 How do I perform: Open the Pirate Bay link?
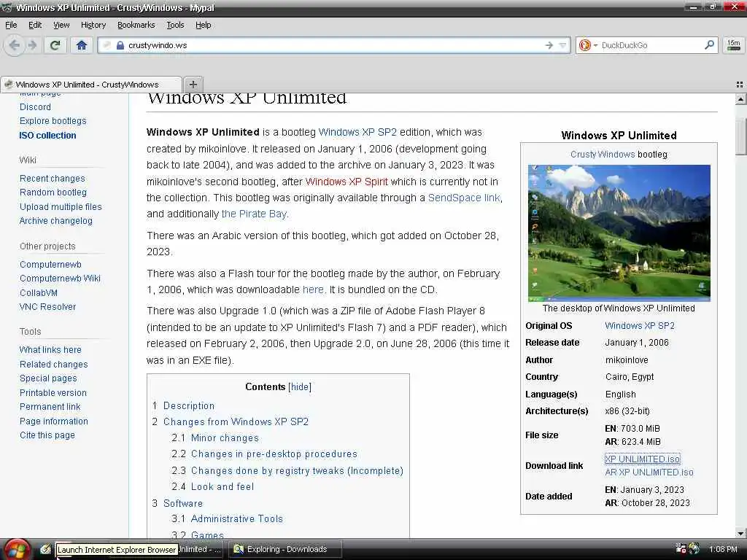pos(254,214)
